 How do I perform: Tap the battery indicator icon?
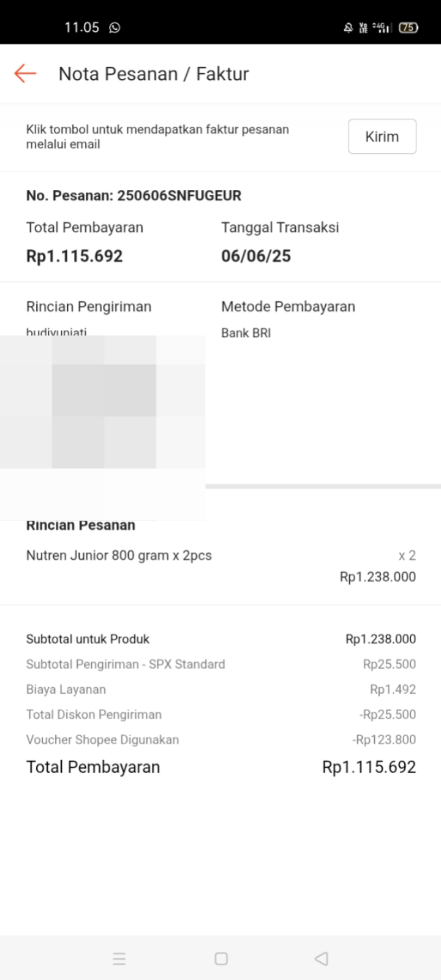click(x=408, y=28)
